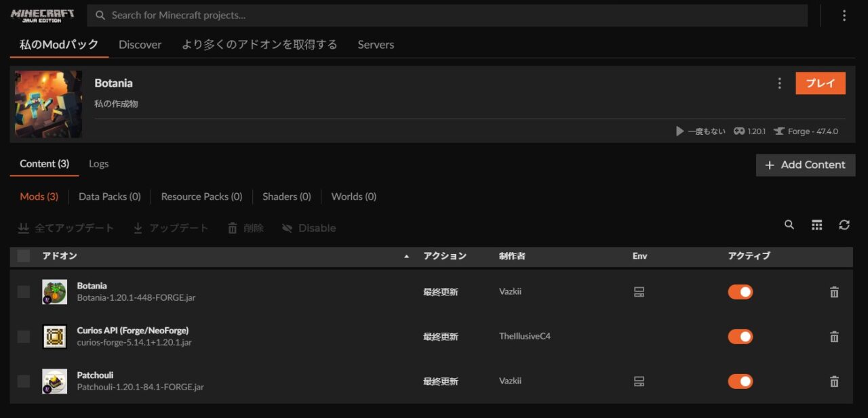Switch to the Servers tab
The width and height of the screenshot is (868, 418).
pos(376,45)
